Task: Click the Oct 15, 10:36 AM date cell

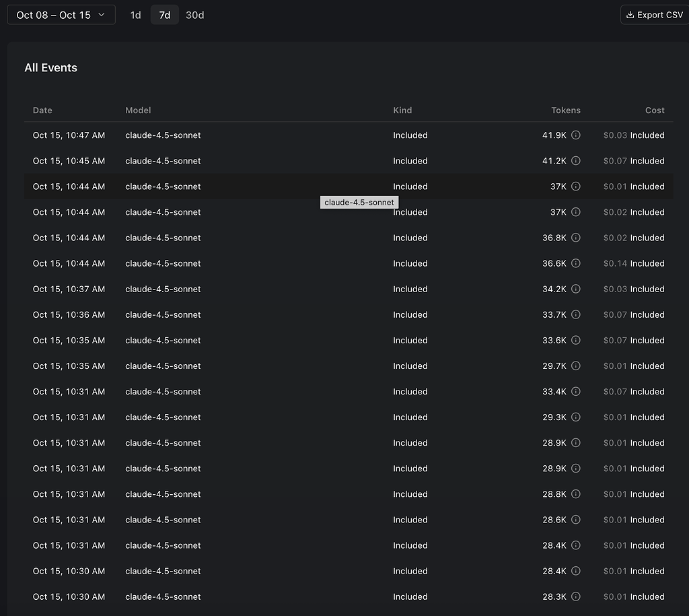Action: point(69,314)
